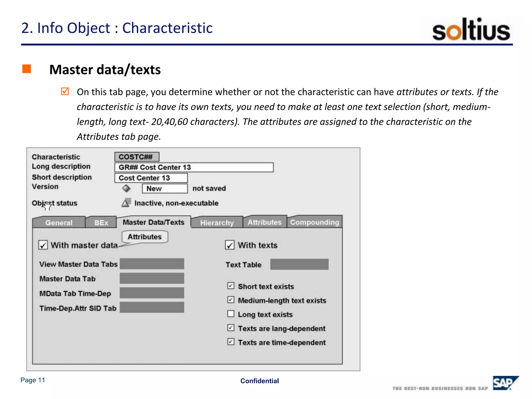Open the Hierarchy tab
The width and height of the screenshot is (532, 399).
point(217,223)
